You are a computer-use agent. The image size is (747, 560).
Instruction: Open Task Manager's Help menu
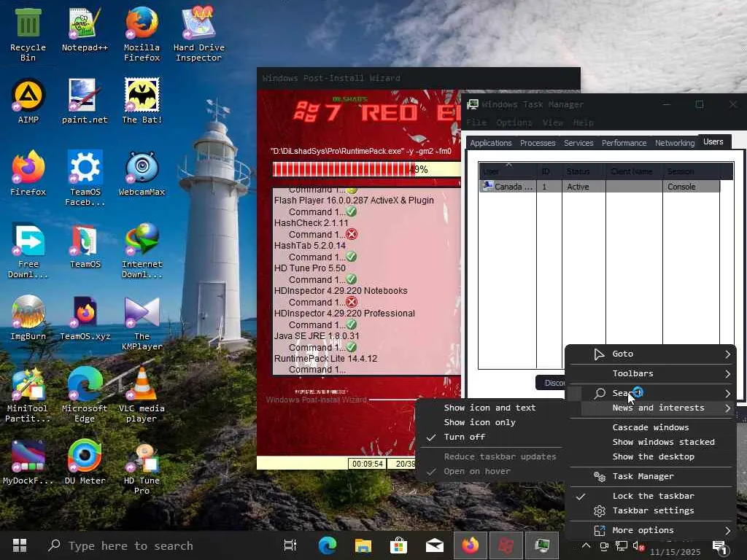pos(583,122)
